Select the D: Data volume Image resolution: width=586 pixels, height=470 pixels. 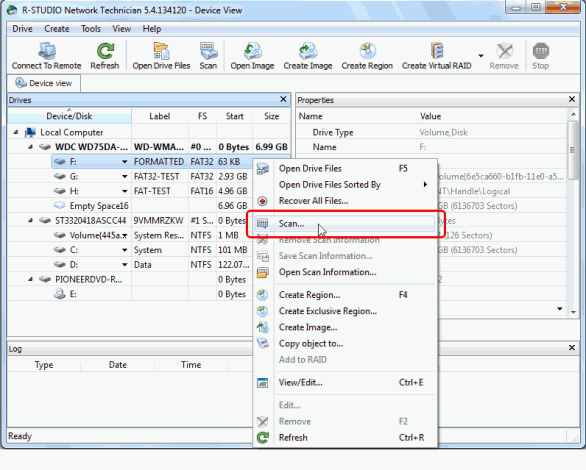74,265
